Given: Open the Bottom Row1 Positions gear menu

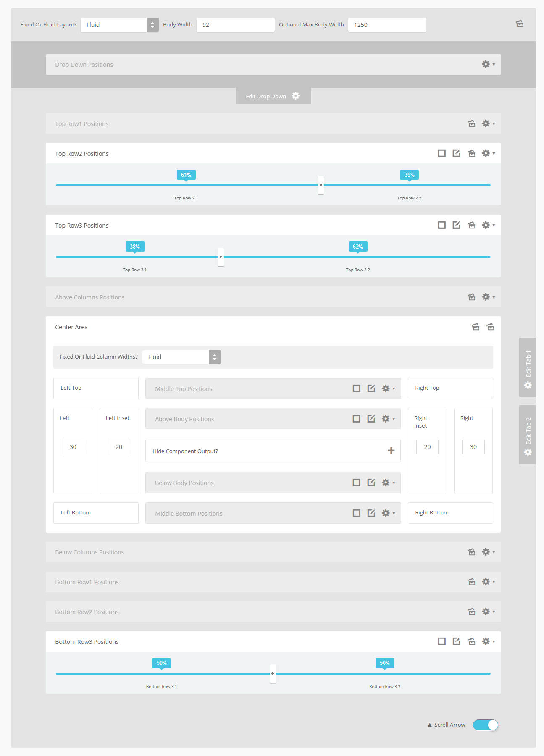Looking at the screenshot, I should pos(488,582).
